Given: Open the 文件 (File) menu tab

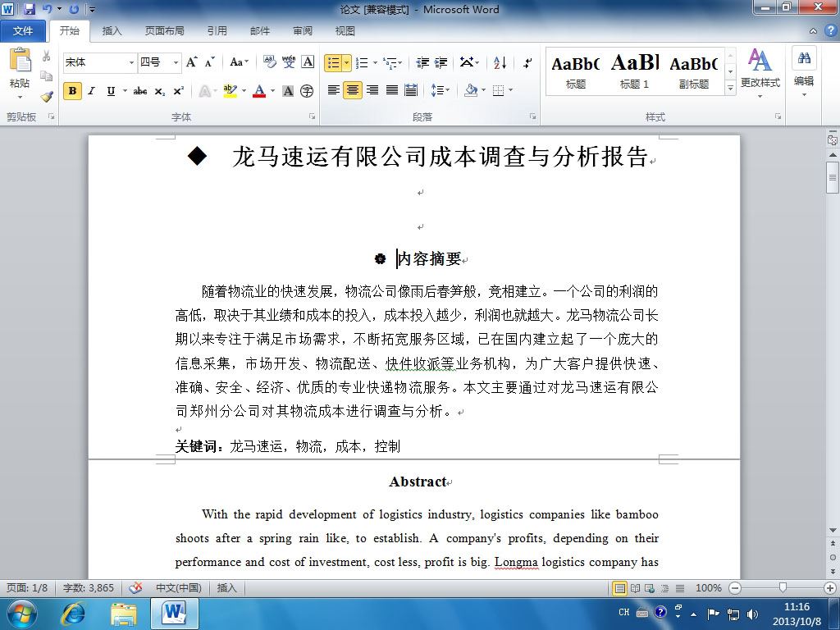Looking at the screenshot, I should click(22, 31).
